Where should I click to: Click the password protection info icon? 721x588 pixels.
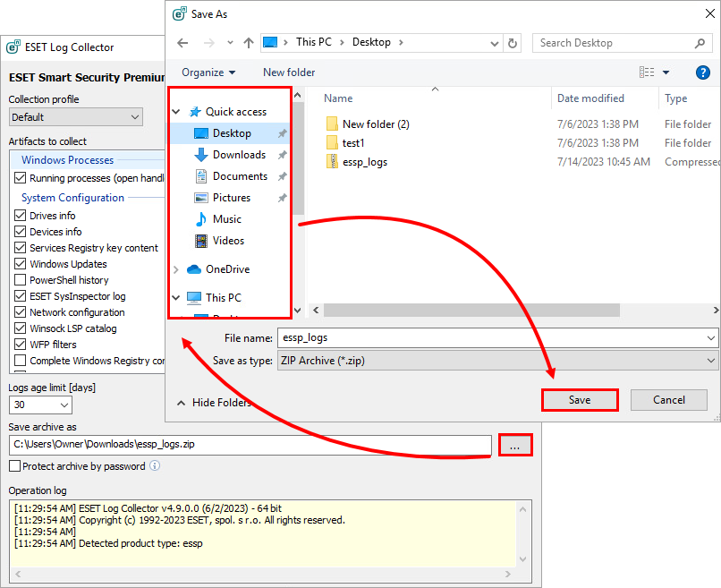pyautogui.click(x=155, y=465)
